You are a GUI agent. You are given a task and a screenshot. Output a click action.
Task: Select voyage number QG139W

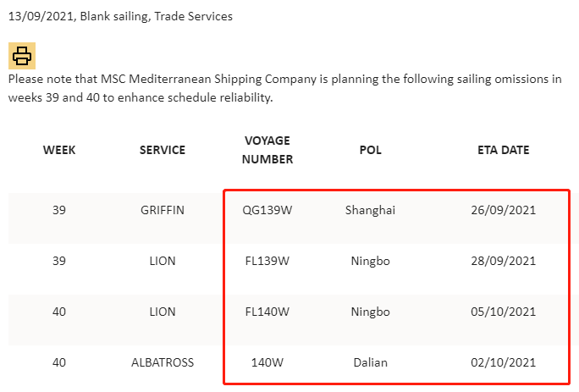pos(267,210)
